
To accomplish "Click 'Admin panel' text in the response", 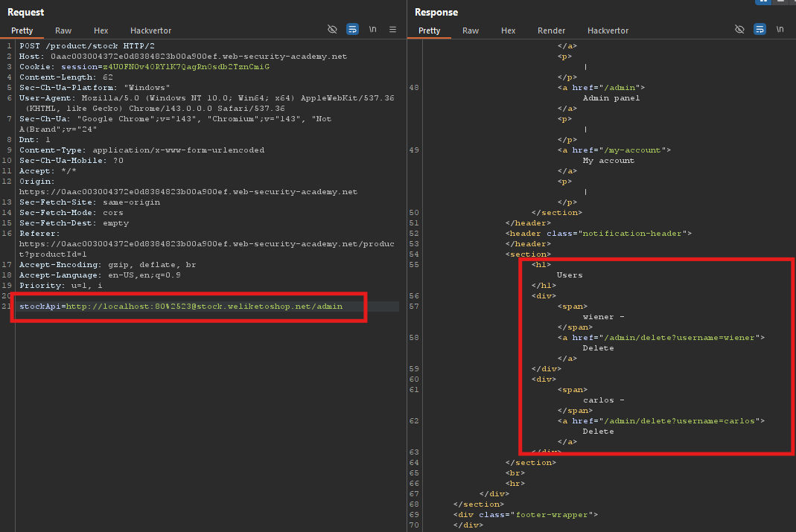I will 611,98.
